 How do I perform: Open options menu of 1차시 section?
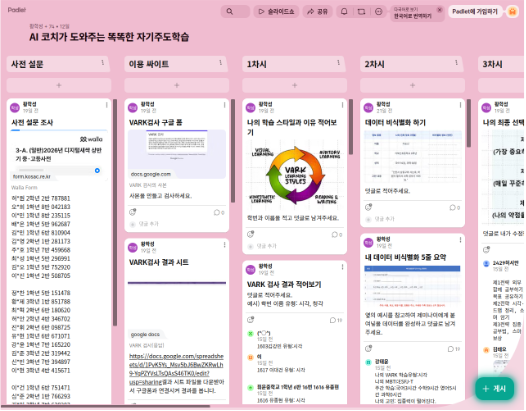(x=338, y=62)
